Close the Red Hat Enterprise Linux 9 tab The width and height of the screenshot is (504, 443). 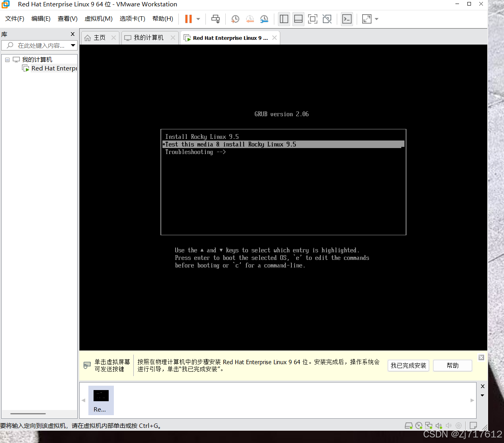pyautogui.click(x=274, y=37)
